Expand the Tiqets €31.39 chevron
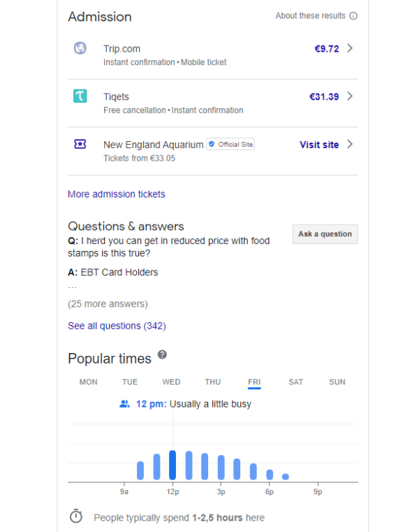 [350, 96]
